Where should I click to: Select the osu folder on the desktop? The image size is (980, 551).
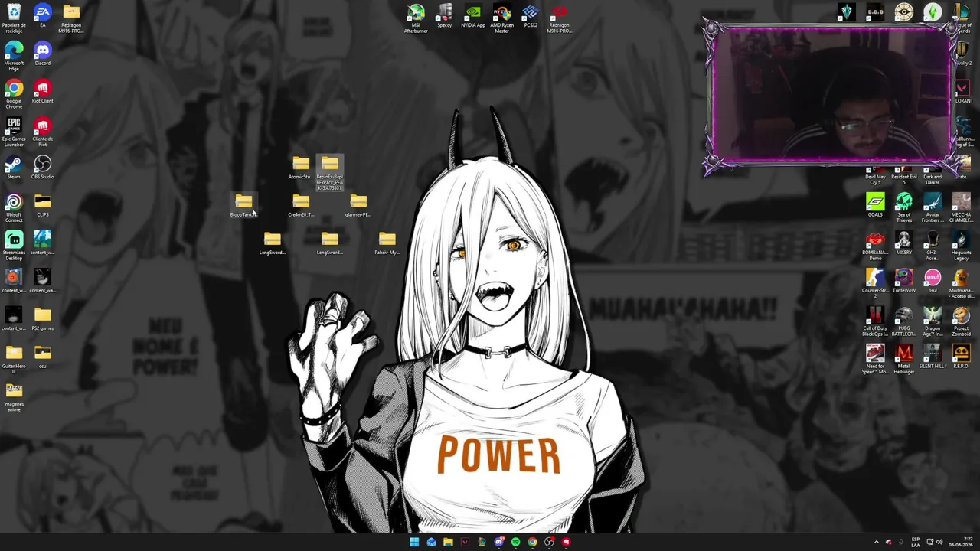tap(42, 357)
